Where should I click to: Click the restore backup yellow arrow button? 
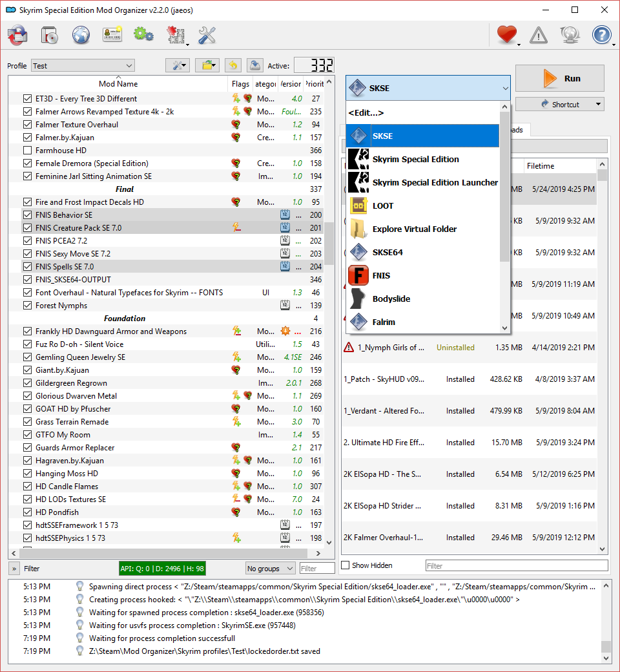[232, 65]
